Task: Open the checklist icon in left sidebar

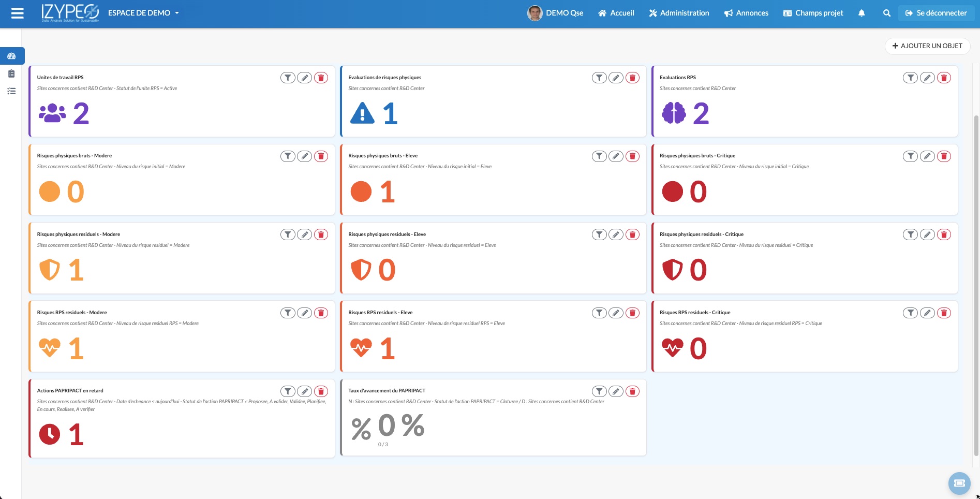Action: pos(11,91)
